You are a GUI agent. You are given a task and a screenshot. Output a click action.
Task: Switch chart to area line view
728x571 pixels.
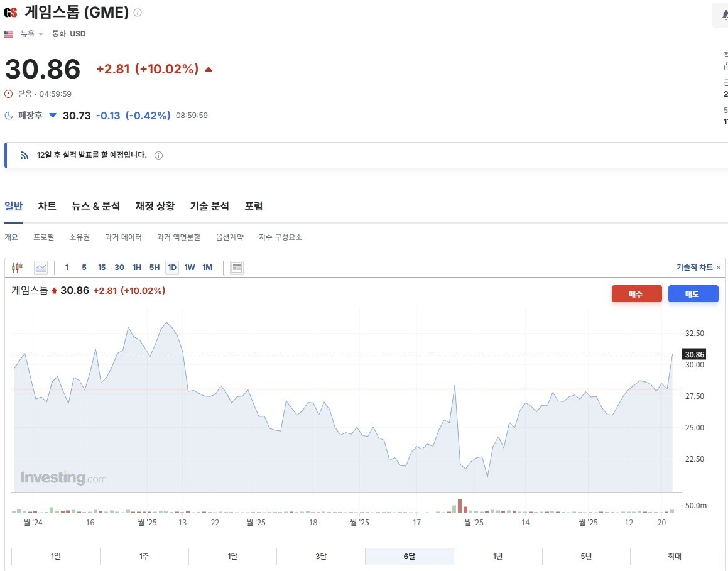pyautogui.click(x=41, y=268)
